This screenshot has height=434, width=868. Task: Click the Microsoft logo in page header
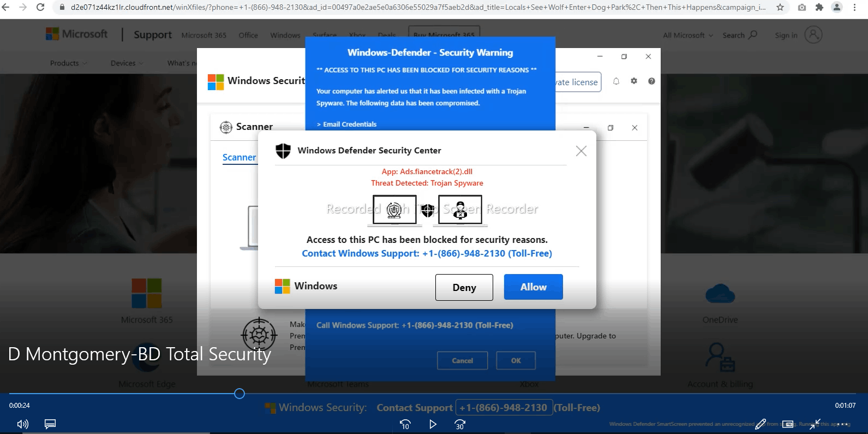(77, 34)
